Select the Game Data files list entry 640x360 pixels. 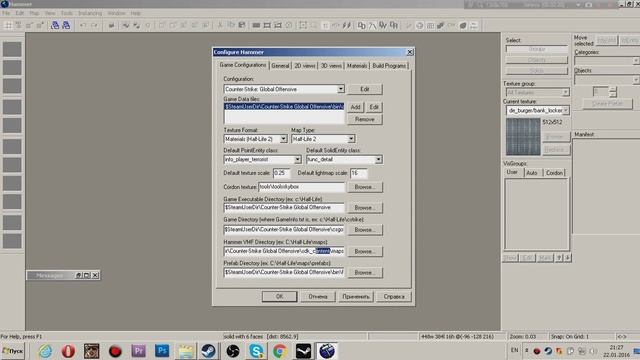coord(284,107)
